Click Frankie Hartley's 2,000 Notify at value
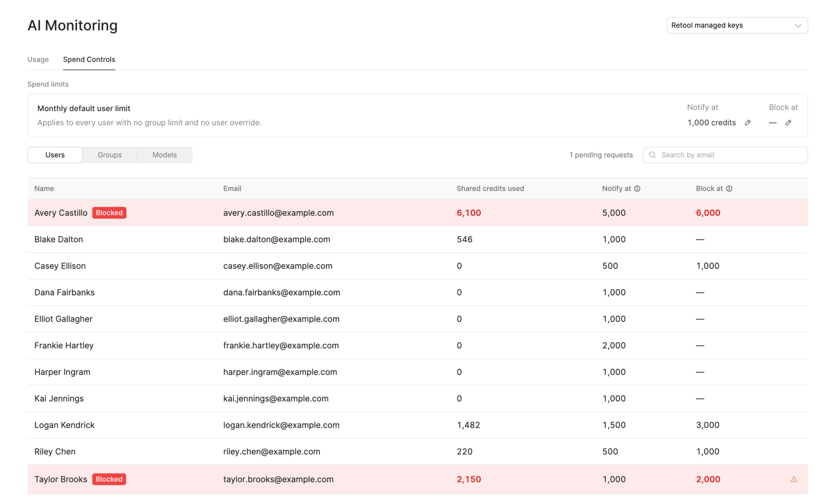 (614, 345)
